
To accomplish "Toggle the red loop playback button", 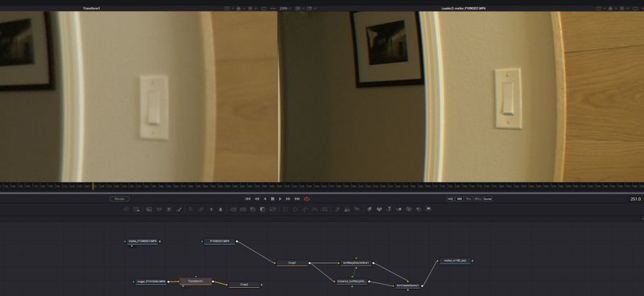I will click(x=307, y=199).
